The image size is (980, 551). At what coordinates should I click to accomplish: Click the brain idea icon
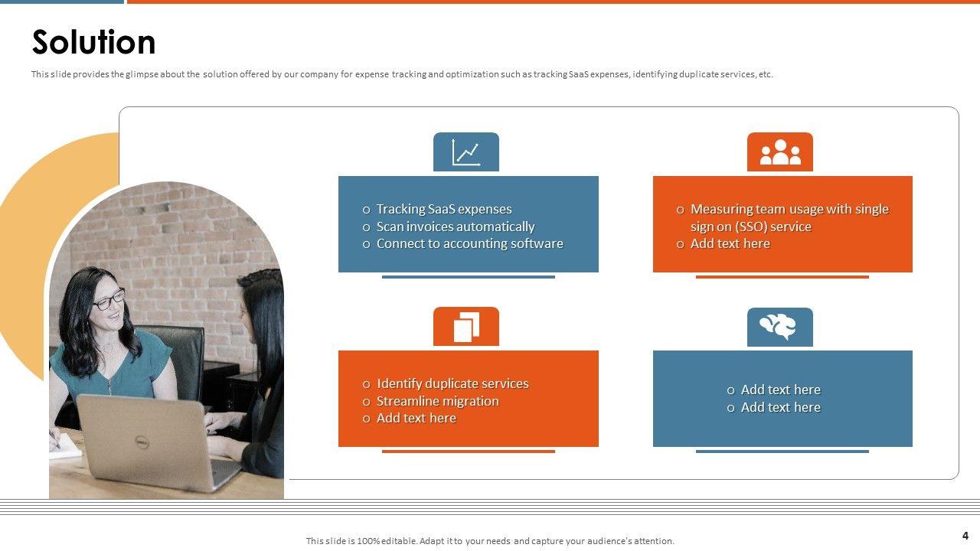(x=778, y=327)
